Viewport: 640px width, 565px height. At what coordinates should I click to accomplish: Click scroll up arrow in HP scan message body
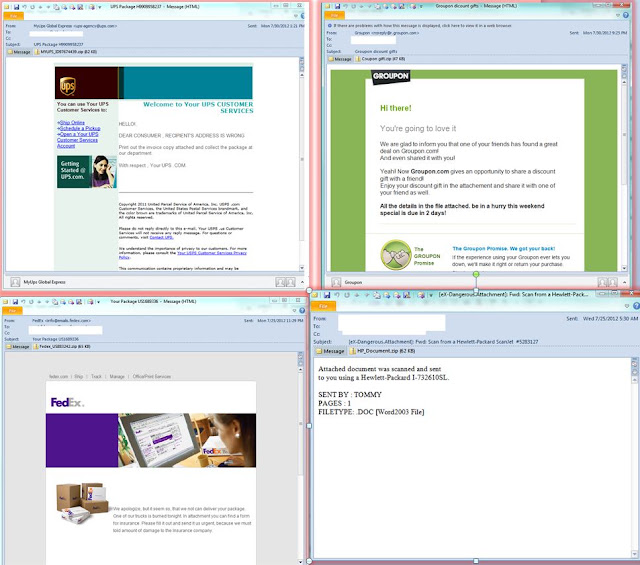tap(635, 381)
